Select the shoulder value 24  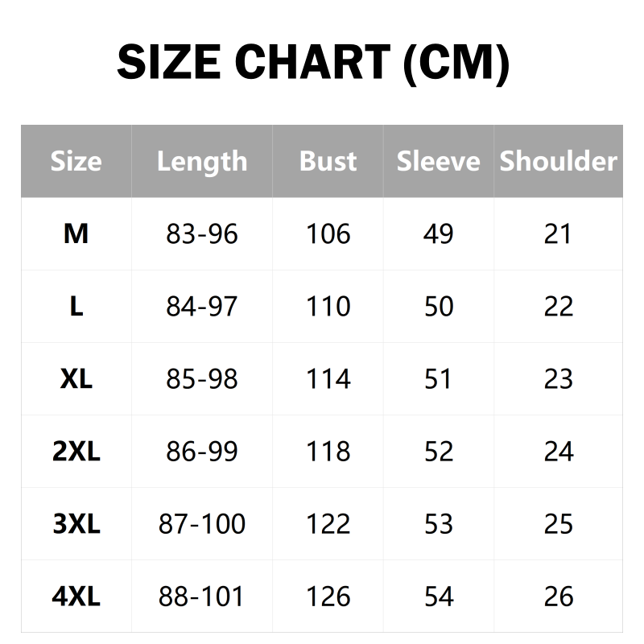pos(558,451)
